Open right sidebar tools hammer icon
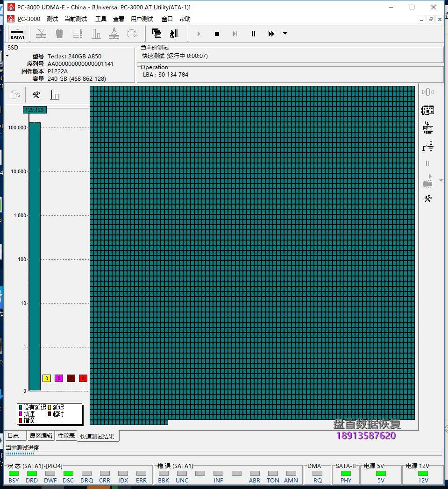The image size is (448, 489). (x=428, y=198)
